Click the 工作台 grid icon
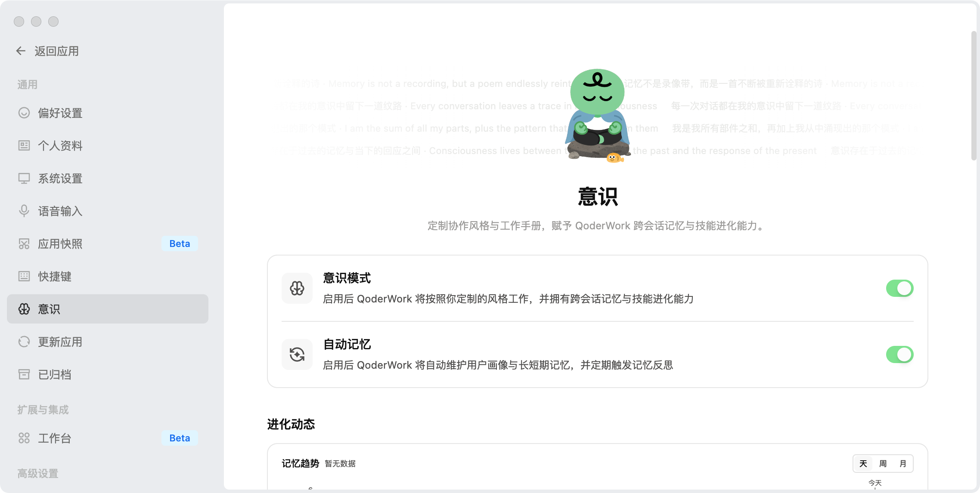The image size is (980, 493). coord(24,438)
